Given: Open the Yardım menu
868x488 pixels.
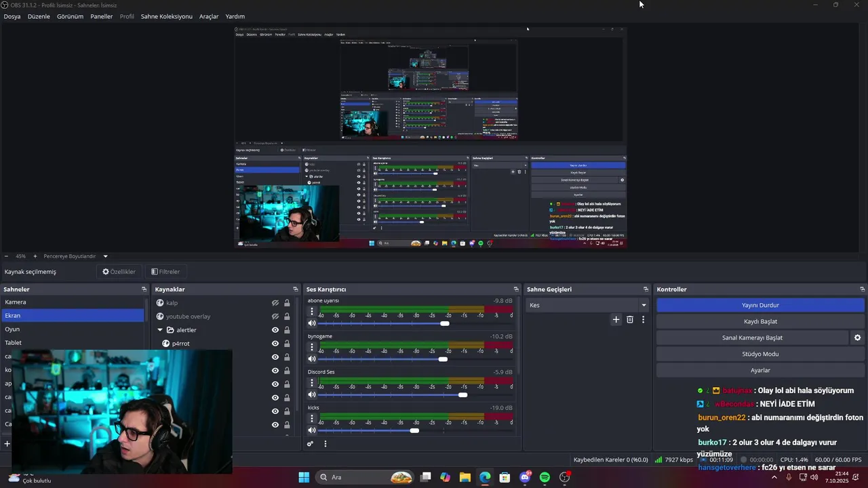Looking at the screenshot, I should [x=235, y=16].
